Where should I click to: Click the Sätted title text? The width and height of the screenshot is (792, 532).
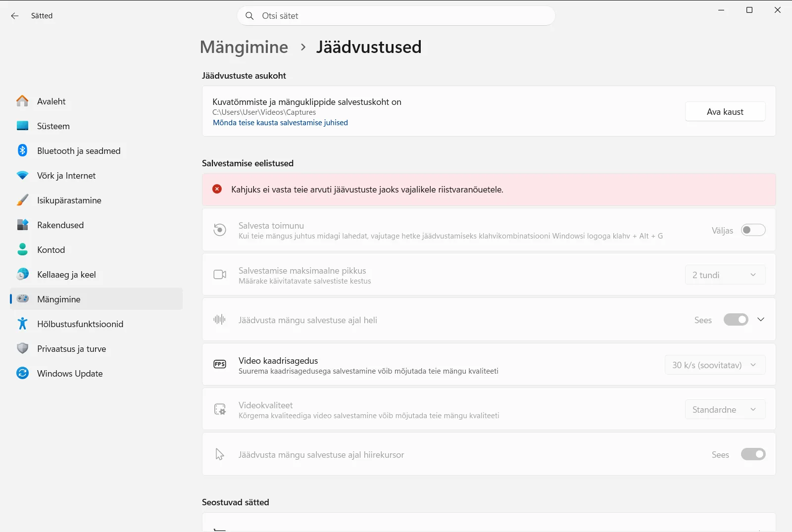coord(42,16)
